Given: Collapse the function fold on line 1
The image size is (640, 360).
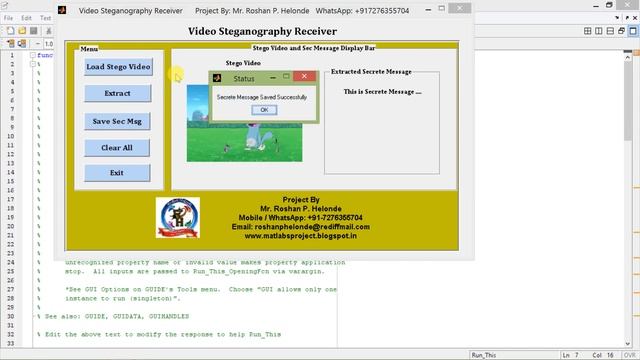Looking at the screenshot, I should click(x=33, y=55).
